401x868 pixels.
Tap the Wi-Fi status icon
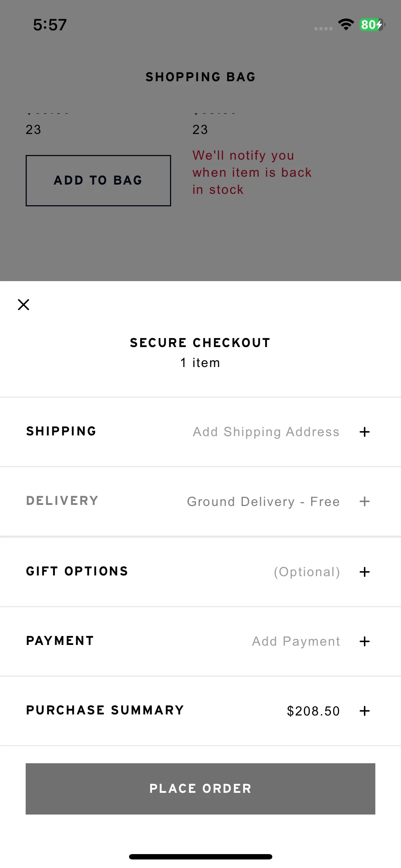click(x=346, y=25)
